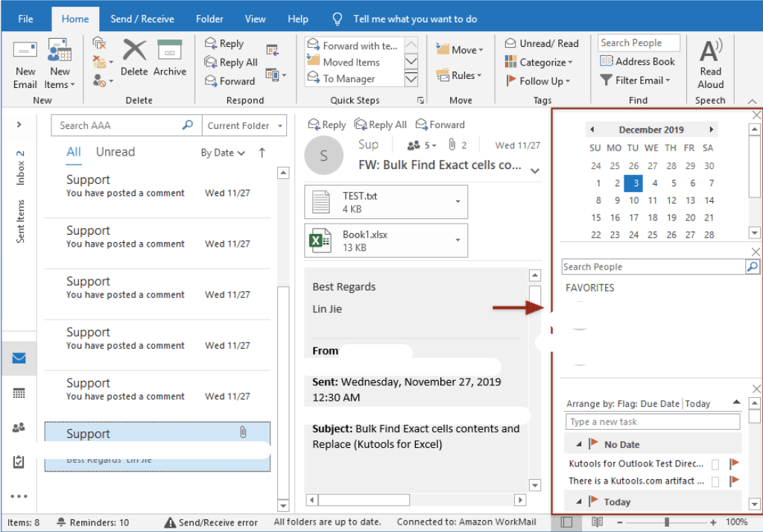Image resolution: width=763 pixels, height=532 pixels.
Task: Open the Current Folder dropdown
Action: coord(244,125)
